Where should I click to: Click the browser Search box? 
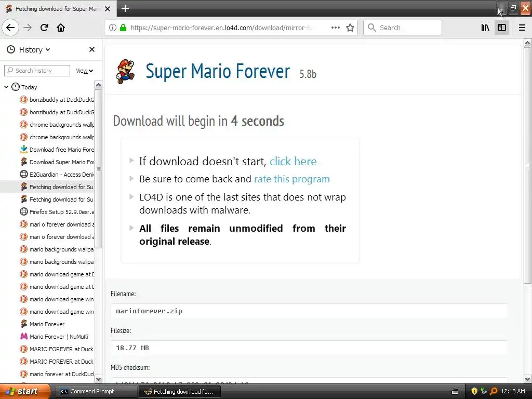pos(403,28)
